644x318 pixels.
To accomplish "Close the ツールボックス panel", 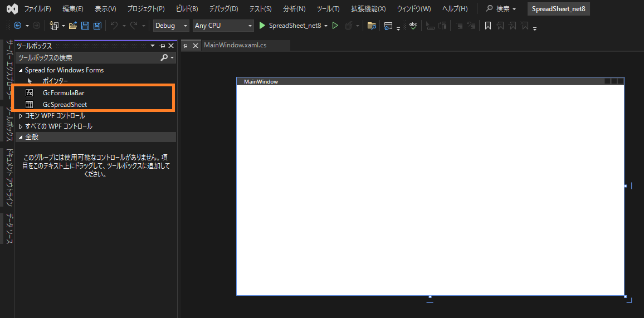I will point(171,46).
